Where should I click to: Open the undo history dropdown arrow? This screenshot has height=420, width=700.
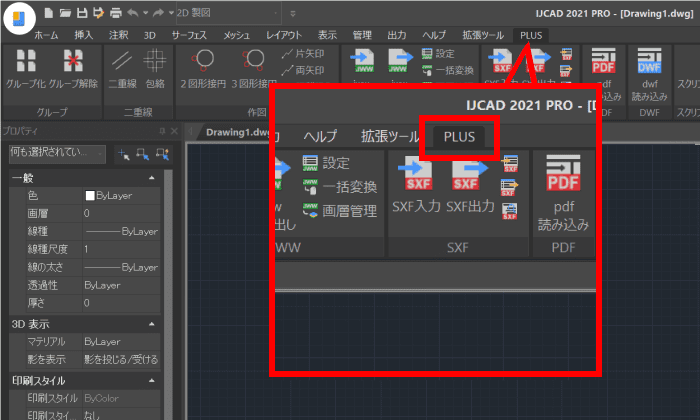point(146,13)
